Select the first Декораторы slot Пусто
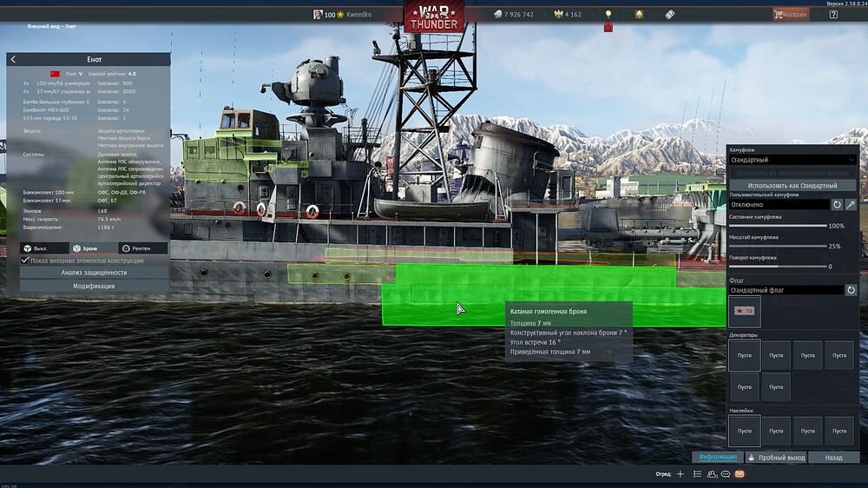Viewport: 868px width, 488px height. [745, 356]
